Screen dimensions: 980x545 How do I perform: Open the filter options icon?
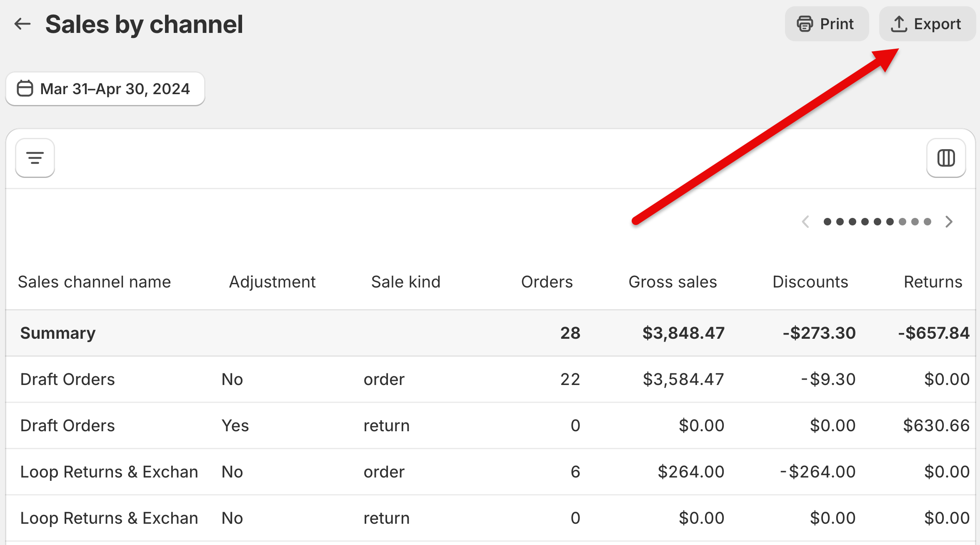click(x=35, y=157)
